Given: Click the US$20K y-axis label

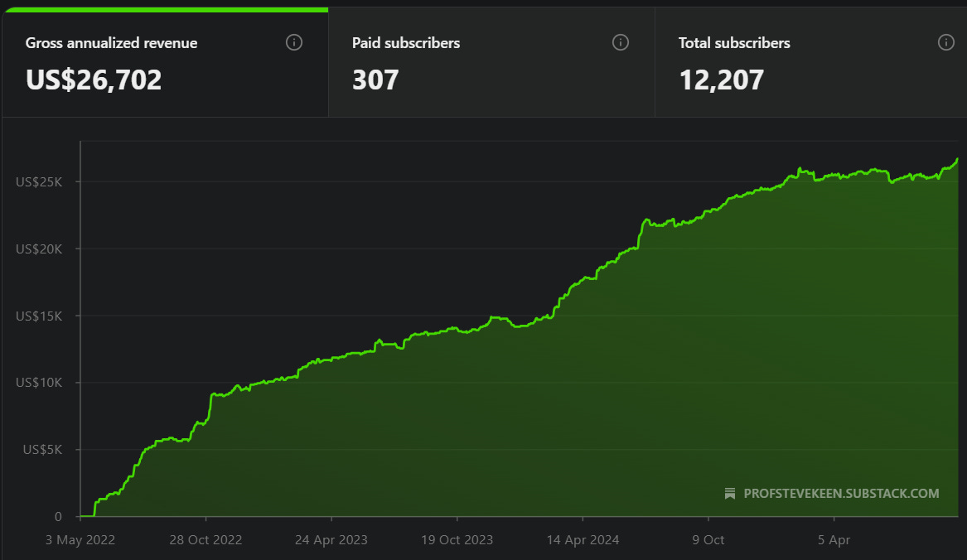Looking at the screenshot, I should (39, 249).
